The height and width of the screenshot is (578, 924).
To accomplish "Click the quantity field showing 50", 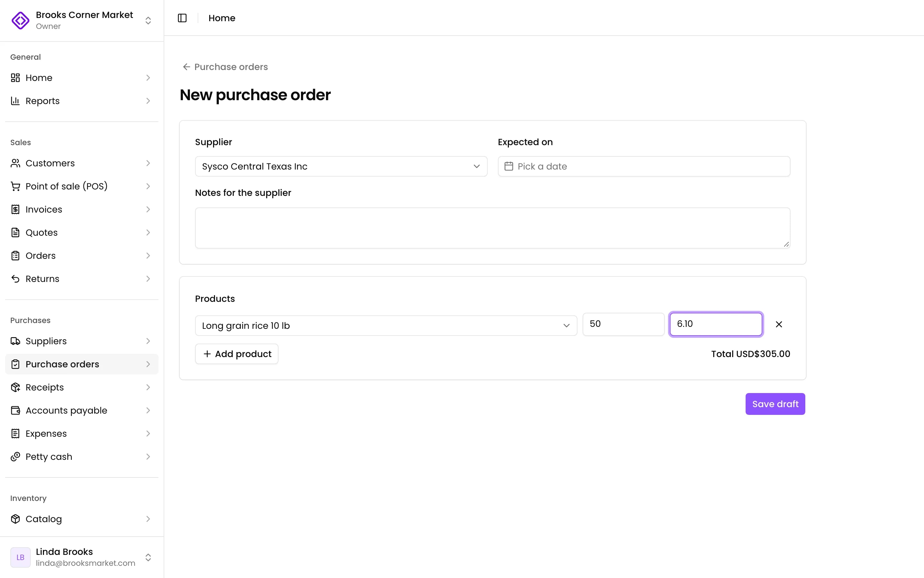I will tap(623, 324).
